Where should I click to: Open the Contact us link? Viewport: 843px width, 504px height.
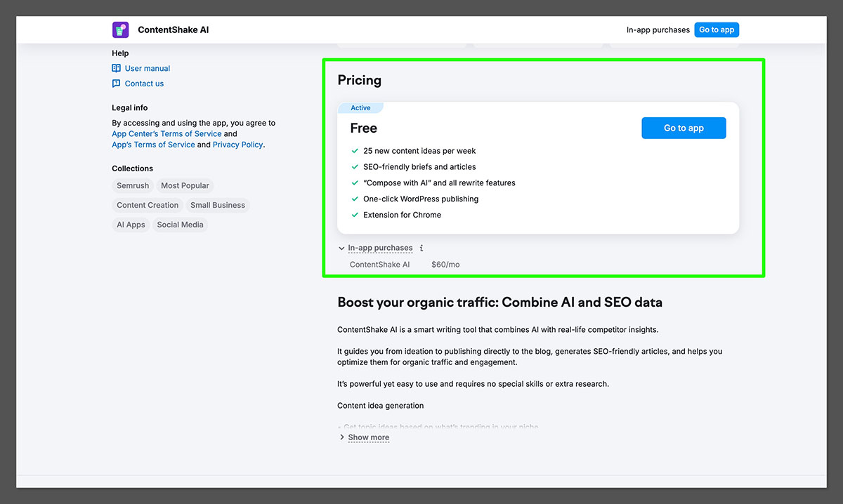coord(144,84)
